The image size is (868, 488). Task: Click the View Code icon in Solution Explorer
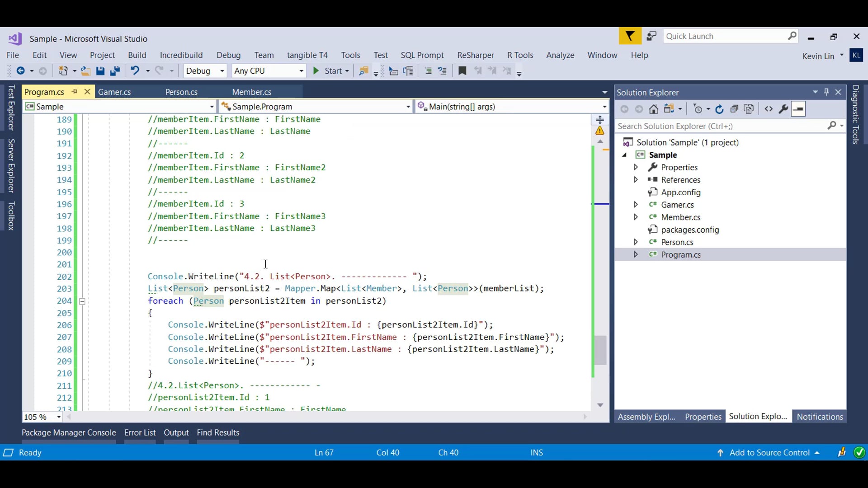(x=769, y=109)
